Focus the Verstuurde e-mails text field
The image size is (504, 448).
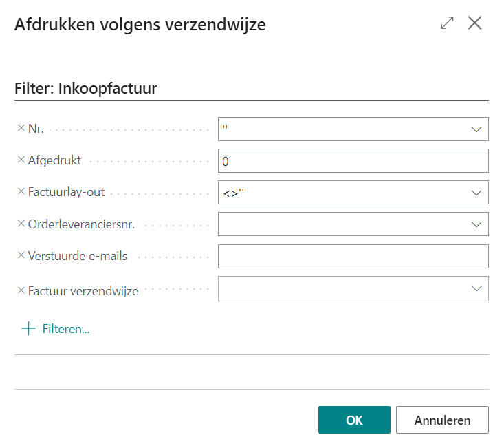(x=352, y=257)
